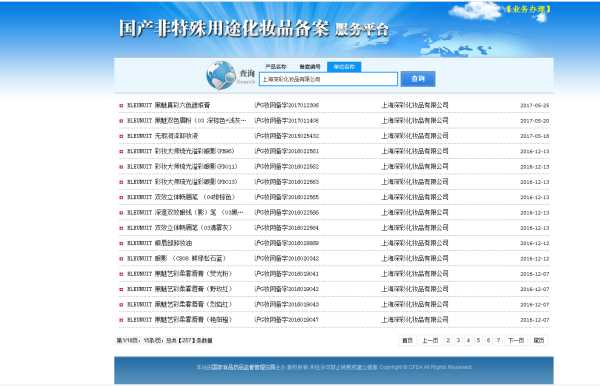Screen dimensions: 600x386
Task: Click the globe search icon
Action: click(x=221, y=75)
